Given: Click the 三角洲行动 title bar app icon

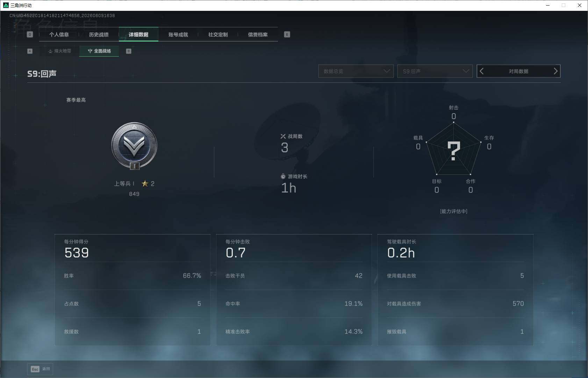Looking at the screenshot, I should point(6,5).
